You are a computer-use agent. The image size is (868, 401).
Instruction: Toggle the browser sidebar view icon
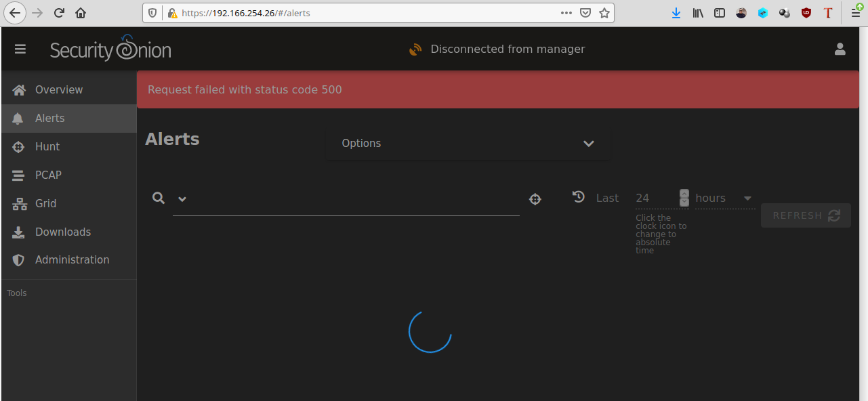coord(720,13)
